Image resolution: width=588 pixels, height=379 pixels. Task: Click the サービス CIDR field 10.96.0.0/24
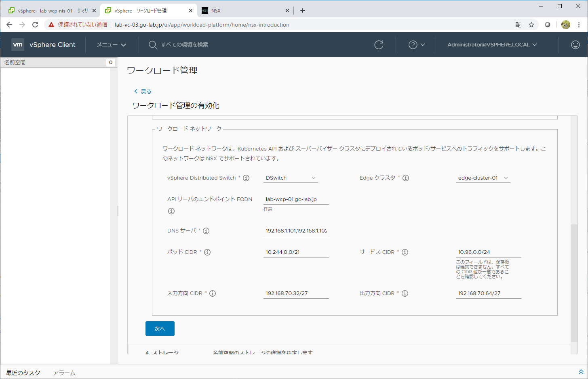(x=489, y=252)
